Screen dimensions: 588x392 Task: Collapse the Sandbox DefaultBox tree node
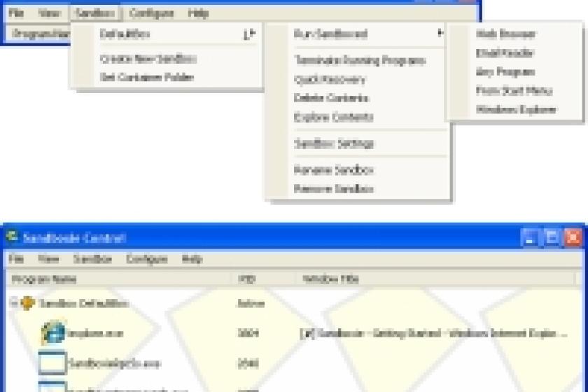coord(13,303)
